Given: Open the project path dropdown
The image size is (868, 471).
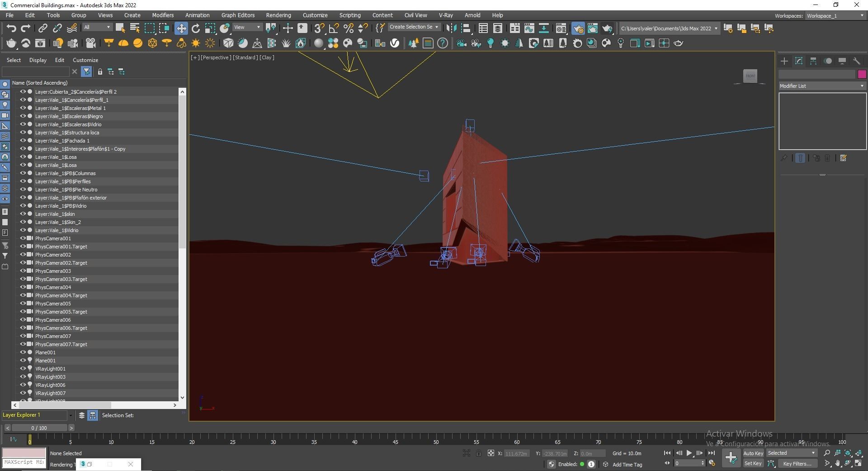Looking at the screenshot, I should pos(669,28).
